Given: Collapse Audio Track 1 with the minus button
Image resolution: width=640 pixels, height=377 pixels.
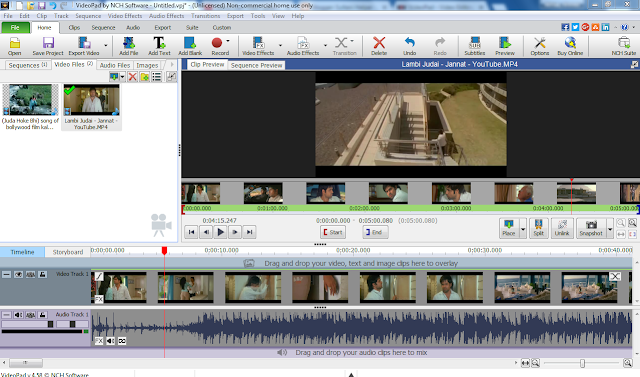Looking at the screenshot, I should pyautogui.click(x=6, y=315).
